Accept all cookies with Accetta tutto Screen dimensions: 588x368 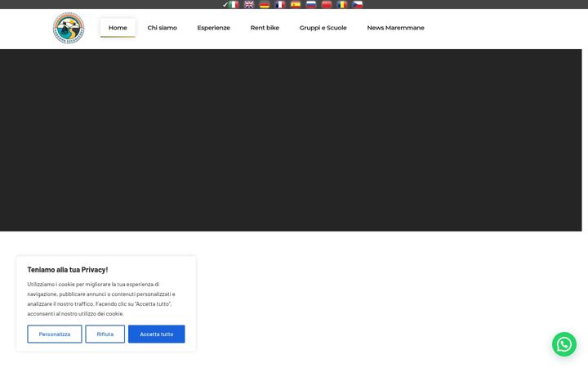[x=156, y=334]
